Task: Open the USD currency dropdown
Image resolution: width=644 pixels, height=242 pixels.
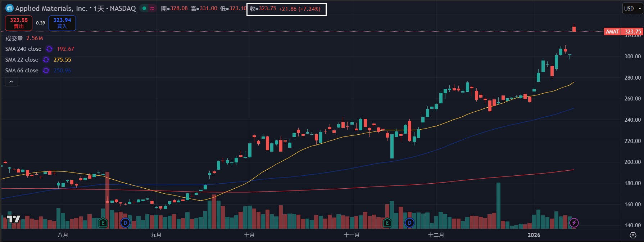Action: pyautogui.click(x=632, y=8)
